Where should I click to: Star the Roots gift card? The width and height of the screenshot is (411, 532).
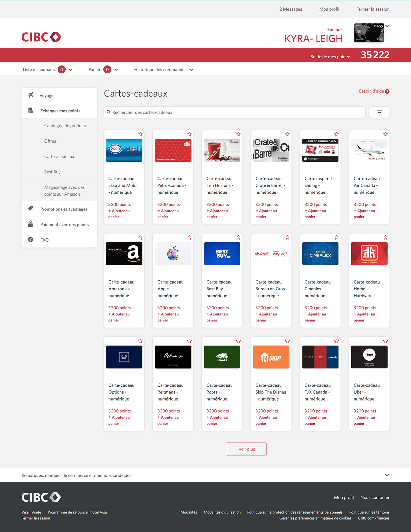[x=238, y=341]
